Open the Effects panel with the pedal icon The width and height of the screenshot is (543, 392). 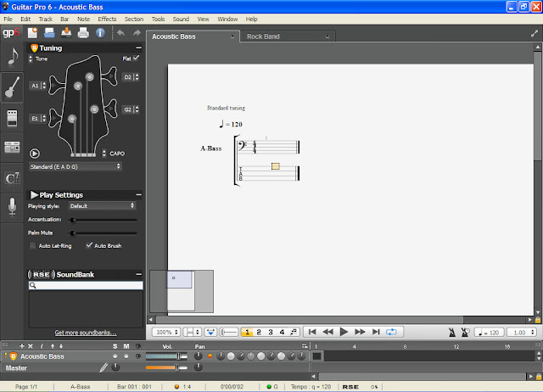coord(12,118)
